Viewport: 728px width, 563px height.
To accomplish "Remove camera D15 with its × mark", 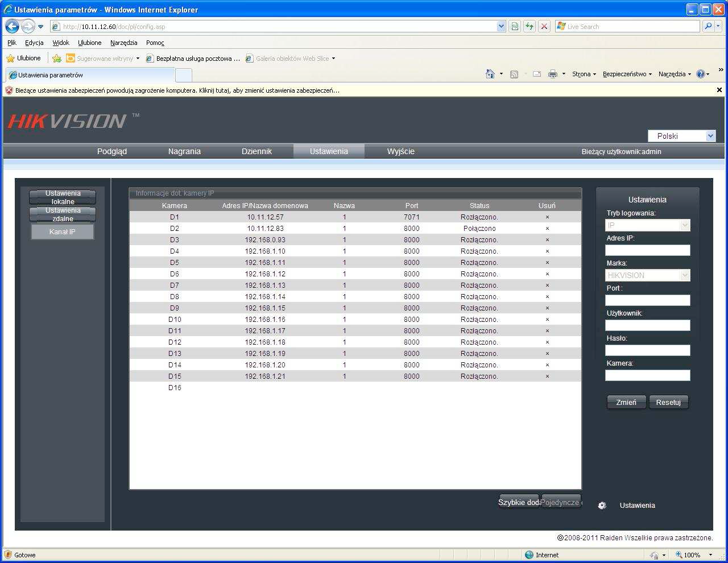I will (547, 376).
